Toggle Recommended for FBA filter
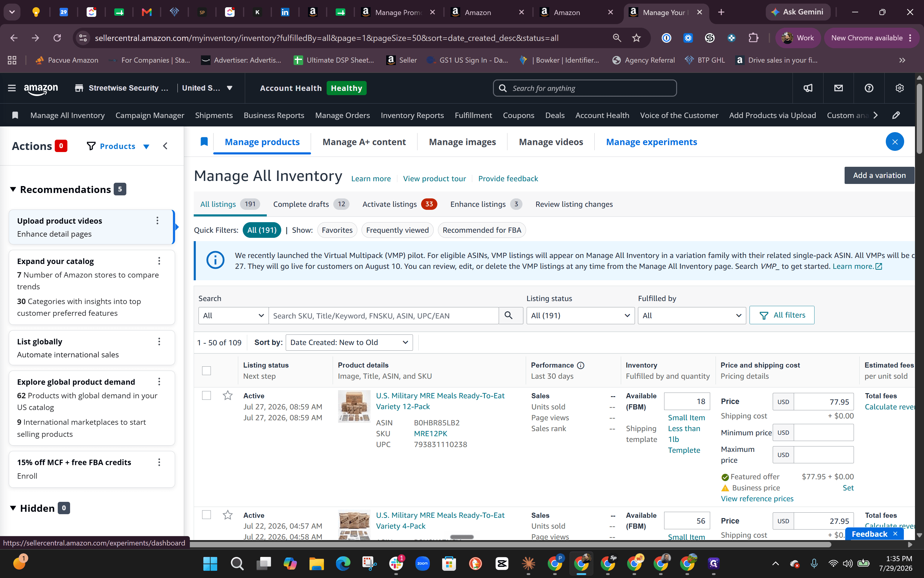The image size is (924, 578). pos(482,230)
